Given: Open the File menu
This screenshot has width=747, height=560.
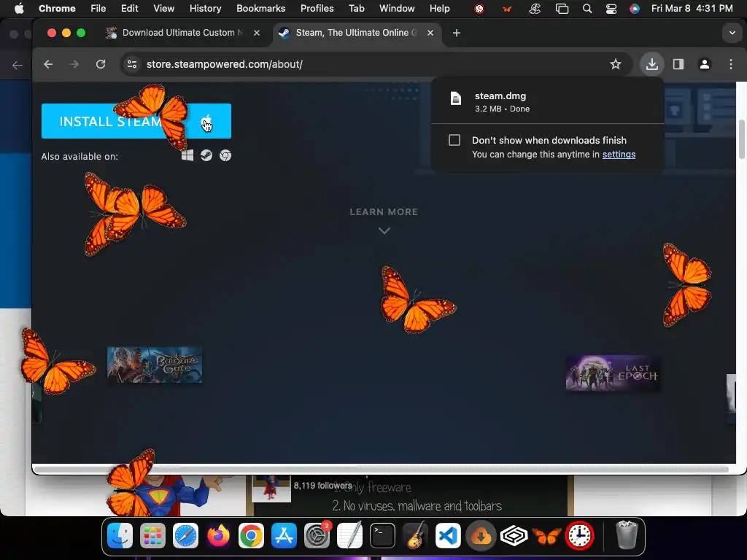Looking at the screenshot, I should (x=98, y=8).
